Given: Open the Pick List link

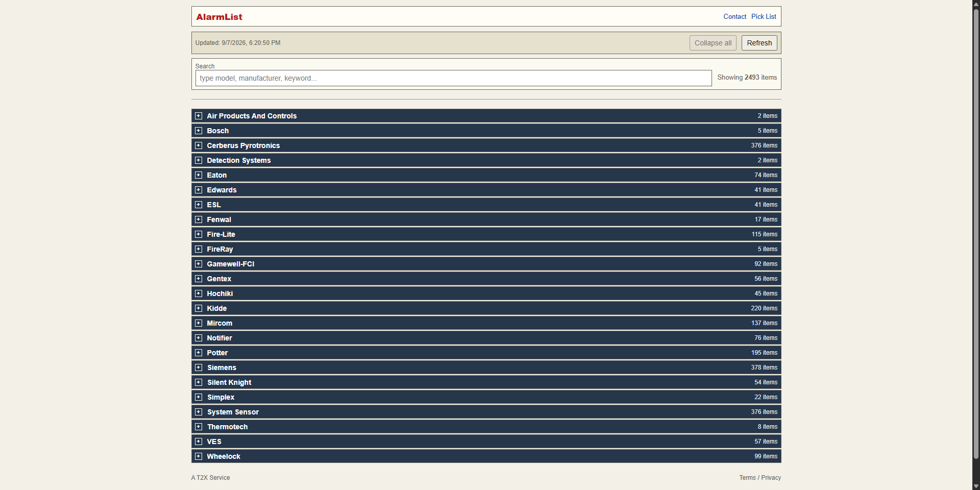Looking at the screenshot, I should coord(764,17).
